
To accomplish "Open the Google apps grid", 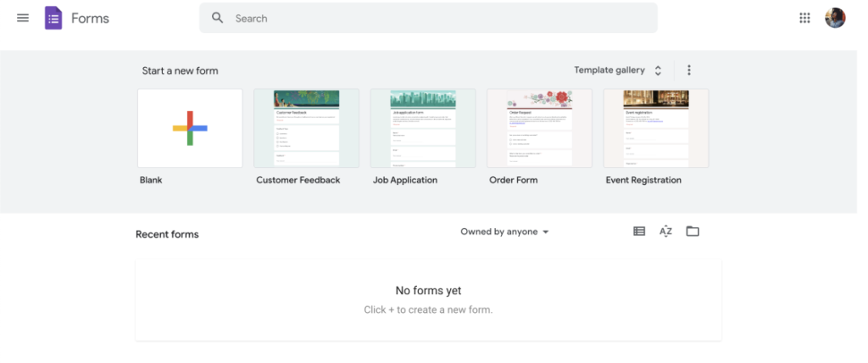I will (804, 19).
